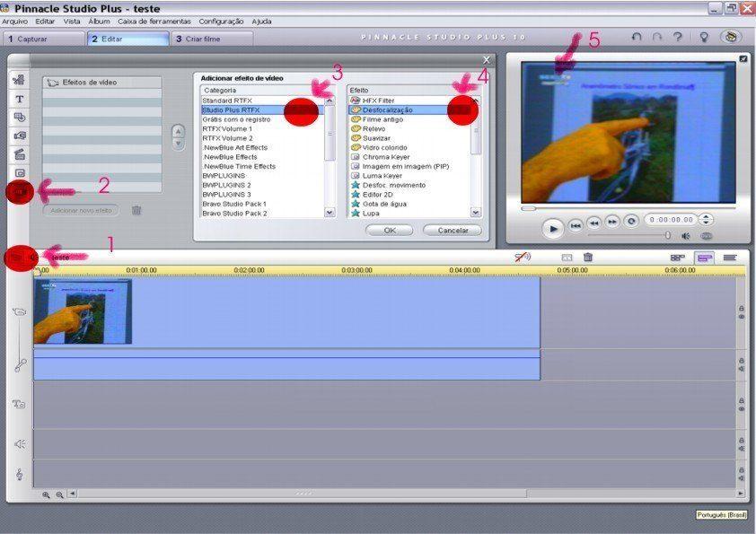Image resolution: width=756 pixels, height=534 pixels.
Task: Open the title editor 'T' tool
Action: [20, 99]
